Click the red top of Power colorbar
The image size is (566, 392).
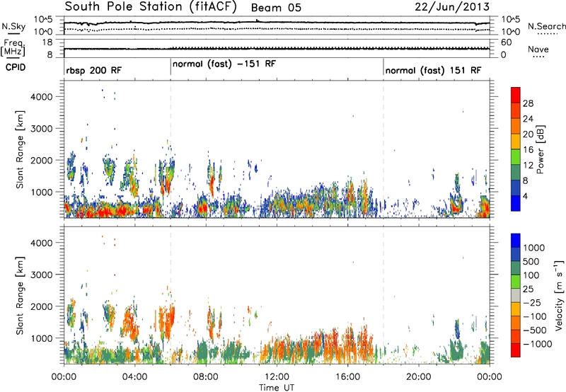516,95
